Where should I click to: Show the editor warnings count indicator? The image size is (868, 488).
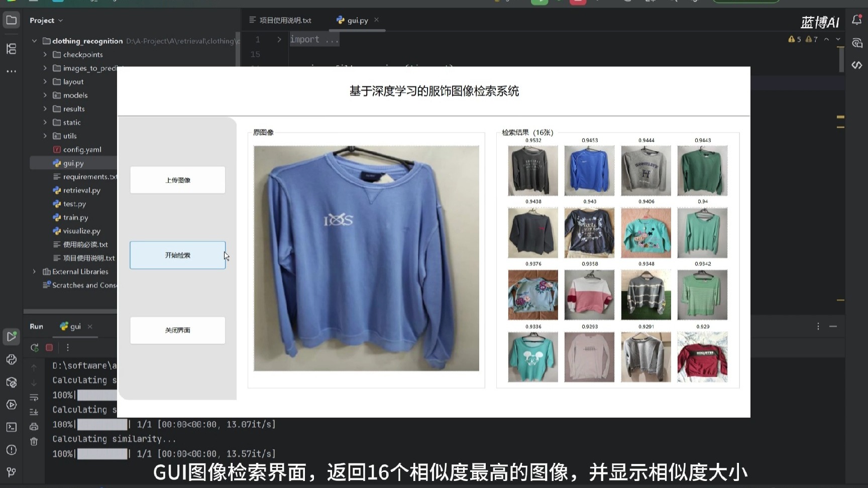(803, 39)
